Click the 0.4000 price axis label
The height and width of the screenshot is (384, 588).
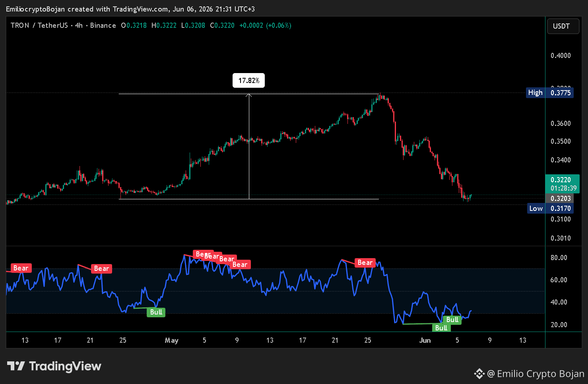coord(561,56)
